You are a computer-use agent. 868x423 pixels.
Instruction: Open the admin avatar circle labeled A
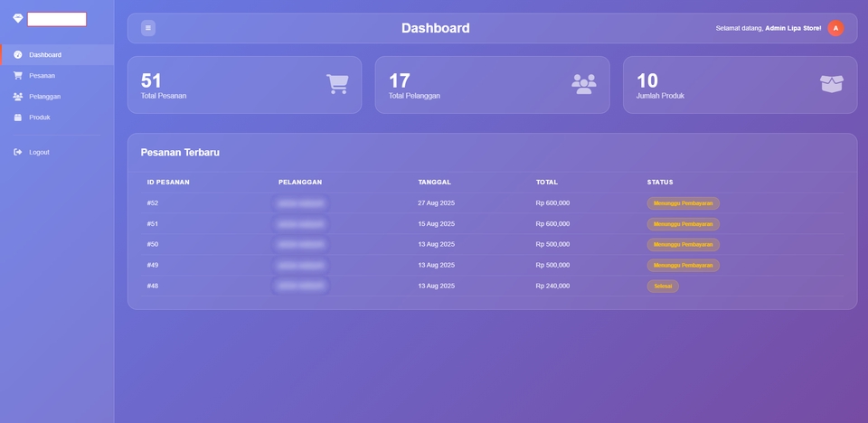[x=835, y=28]
